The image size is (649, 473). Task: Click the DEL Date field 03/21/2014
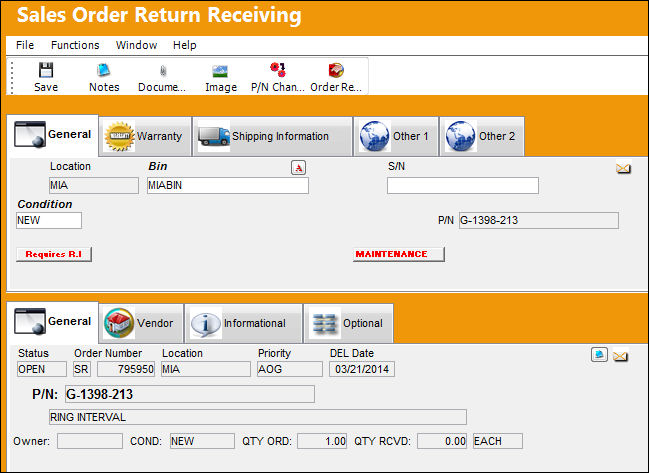point(362,369)
